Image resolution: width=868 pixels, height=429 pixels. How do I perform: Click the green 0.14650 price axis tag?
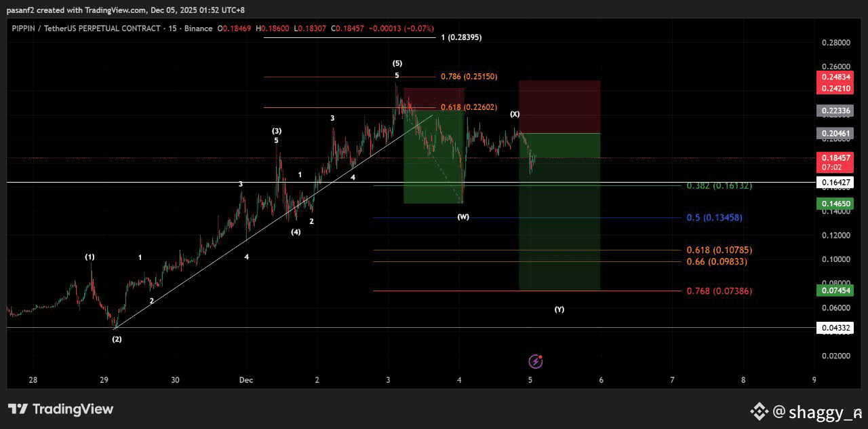[x=836, y=204]
